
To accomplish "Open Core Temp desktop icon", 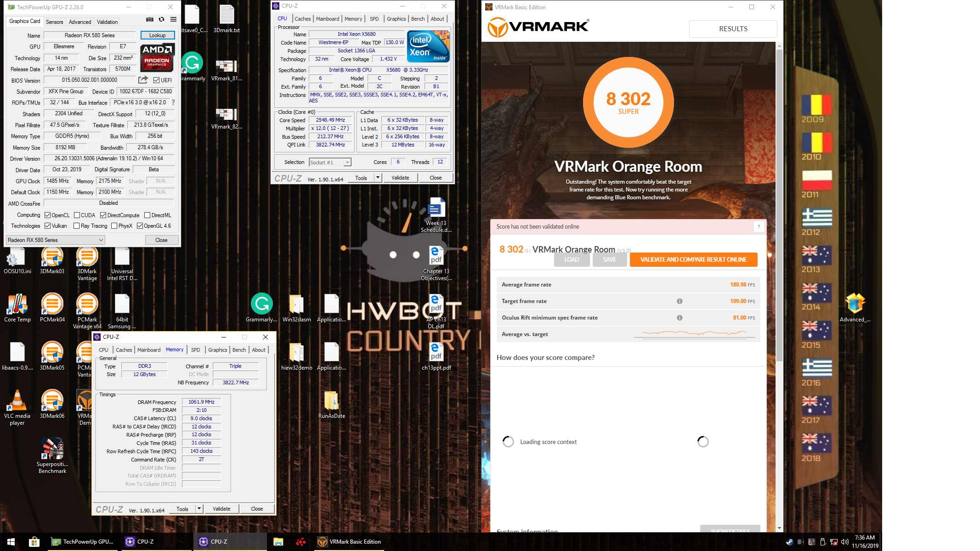I will [17, 308].
